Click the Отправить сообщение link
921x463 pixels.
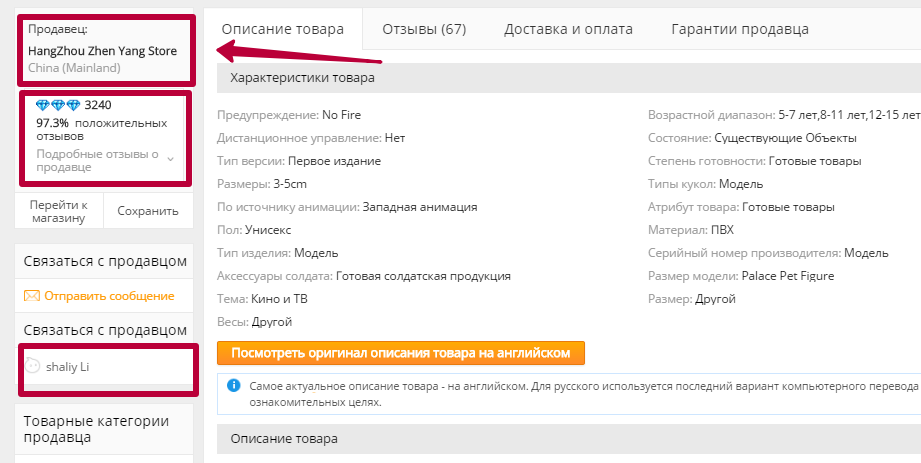click(x=109, y=296)
